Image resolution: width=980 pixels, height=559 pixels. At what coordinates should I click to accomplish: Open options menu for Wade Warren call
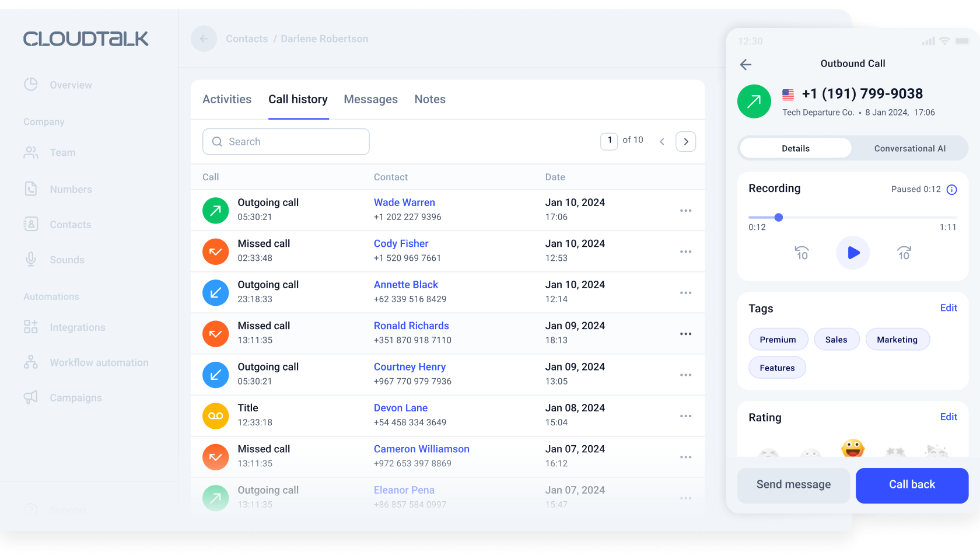click(x=685, y=211)
